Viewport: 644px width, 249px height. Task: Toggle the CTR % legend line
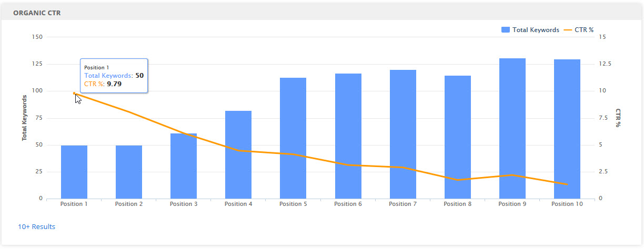click(578, 30)
